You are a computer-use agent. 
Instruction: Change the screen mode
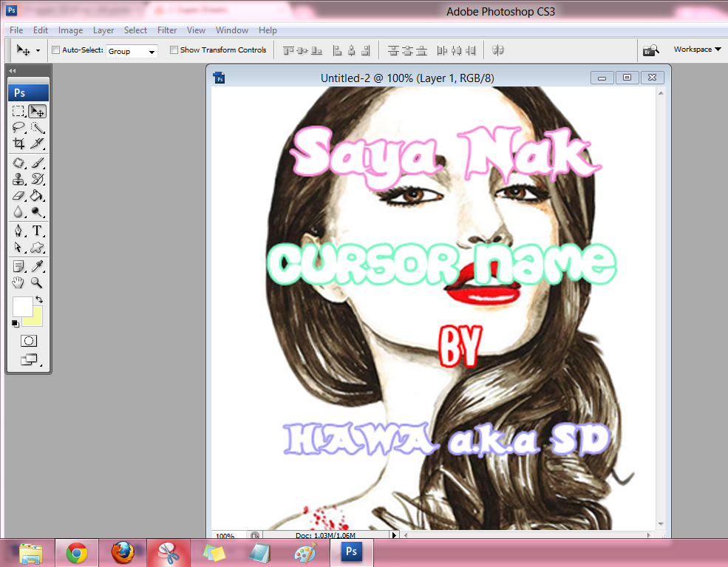pyautogui.click(x=29, y=359)
